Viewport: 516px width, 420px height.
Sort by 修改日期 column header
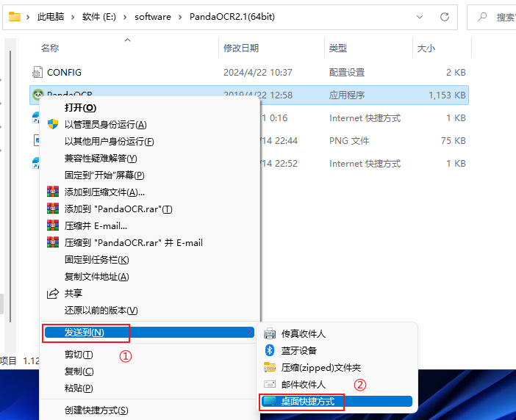[241, 48]
